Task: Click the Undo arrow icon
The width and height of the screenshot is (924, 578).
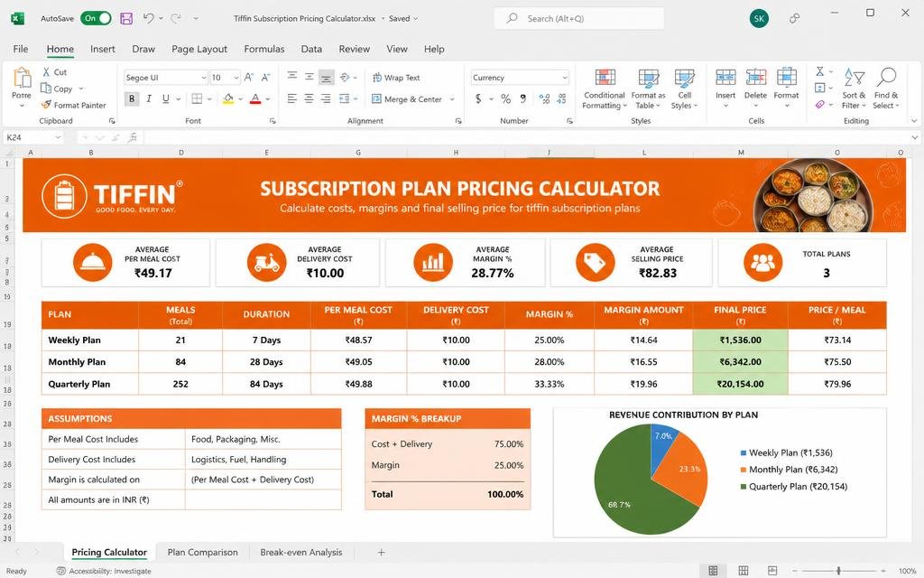Action: tap(149, 18)
